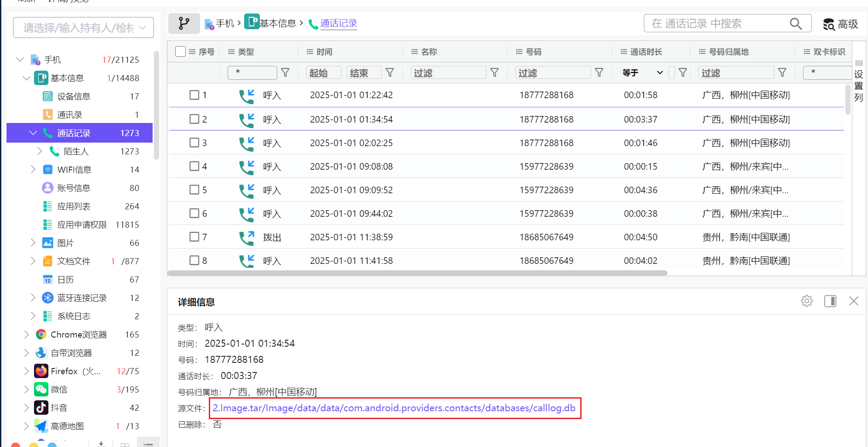Click filter funnel icon for 号码 column
Image resolution: width=868 pixels, height=447 pixels.
click(599, 72)
